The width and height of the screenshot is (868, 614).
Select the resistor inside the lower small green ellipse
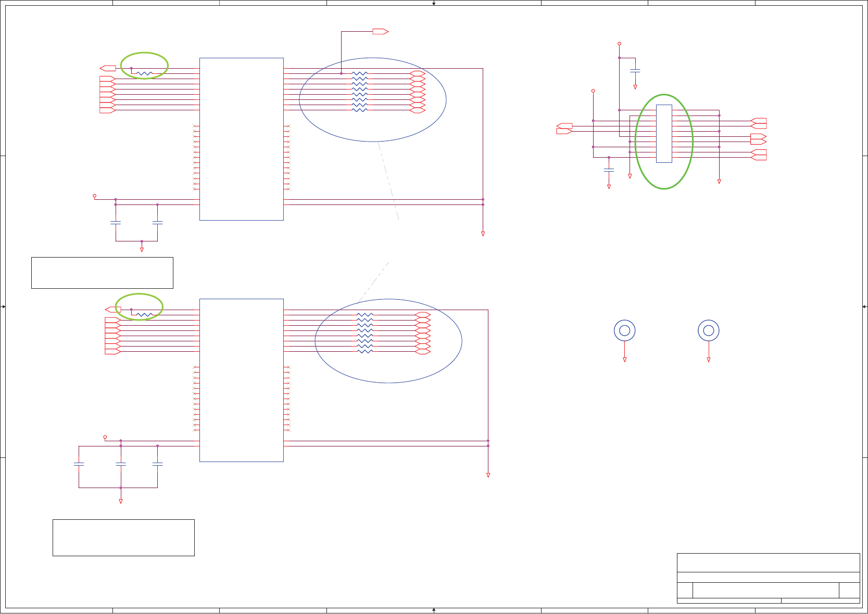point(144,315)
